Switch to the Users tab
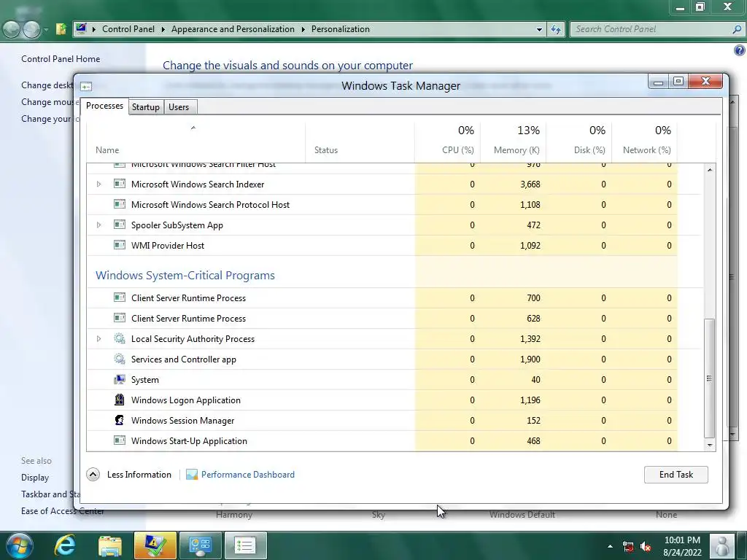 pos(179,107)
